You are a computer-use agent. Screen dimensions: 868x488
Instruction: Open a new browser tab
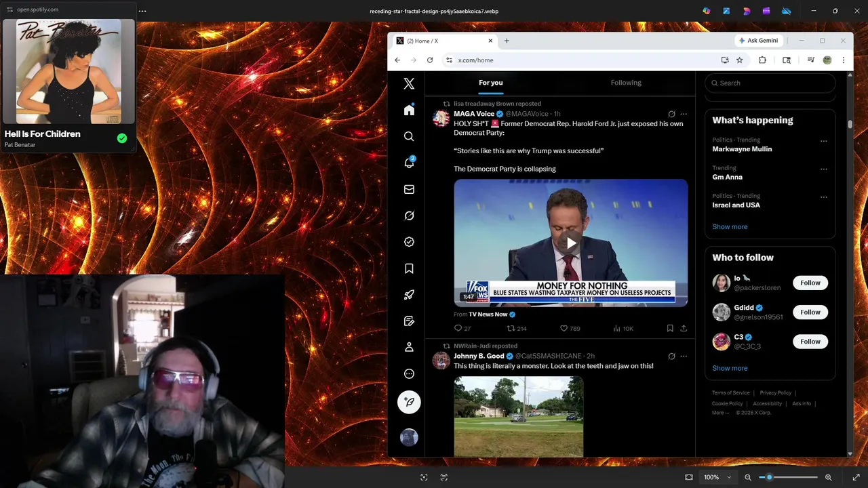506,41
